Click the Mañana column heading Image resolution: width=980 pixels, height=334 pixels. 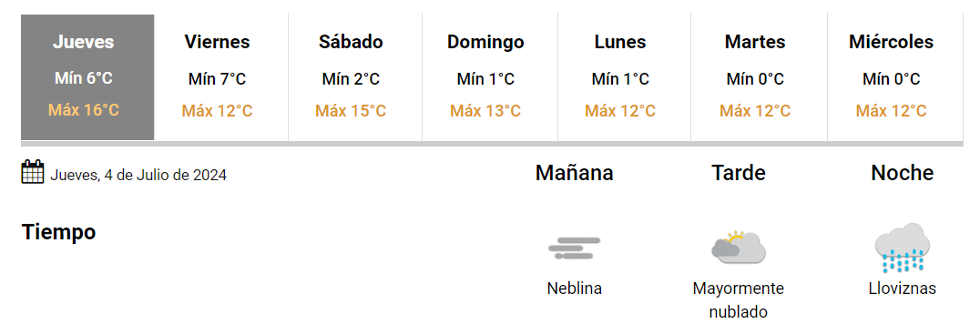(x=575, y=173)
